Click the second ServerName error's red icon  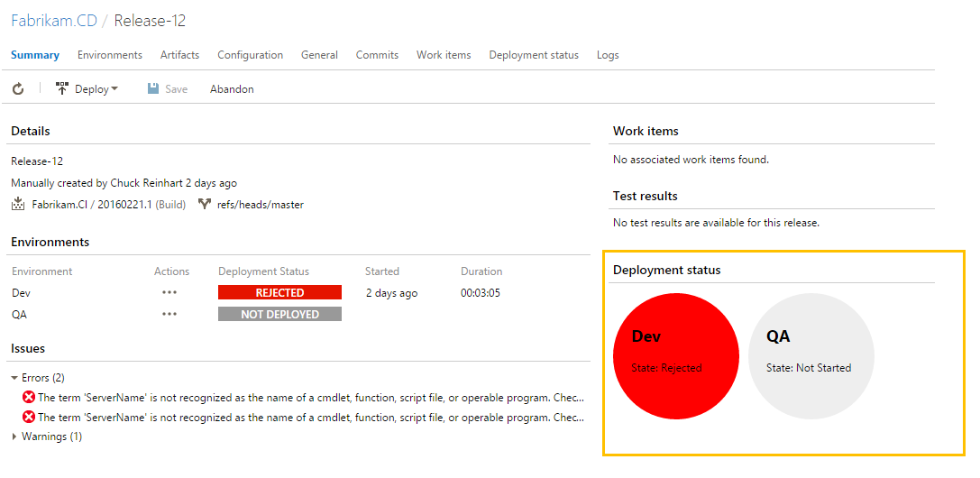coord(29,417)
